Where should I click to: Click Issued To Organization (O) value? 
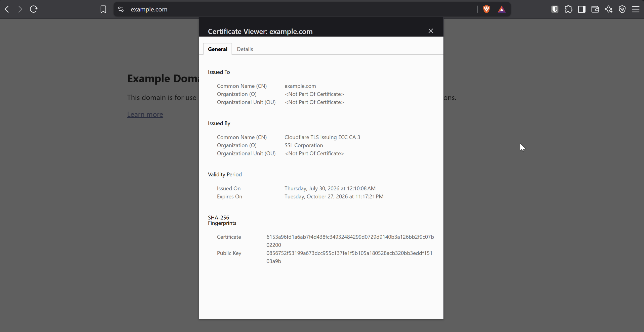(x=314, y=94)
